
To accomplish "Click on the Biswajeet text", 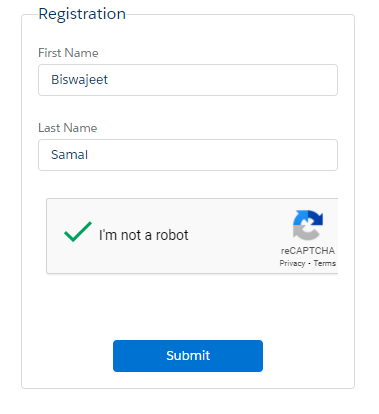I will tap(79, 80).
